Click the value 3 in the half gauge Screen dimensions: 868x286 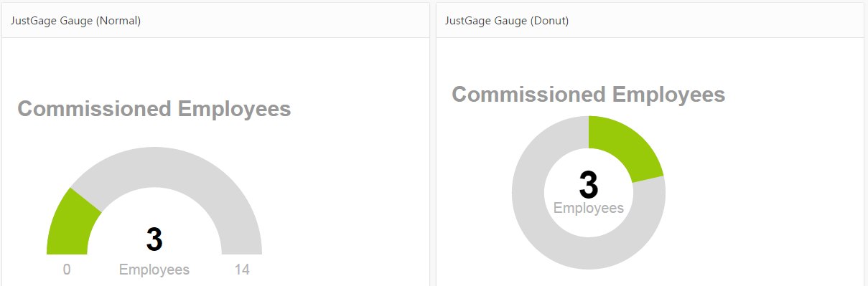click(154, 239)
